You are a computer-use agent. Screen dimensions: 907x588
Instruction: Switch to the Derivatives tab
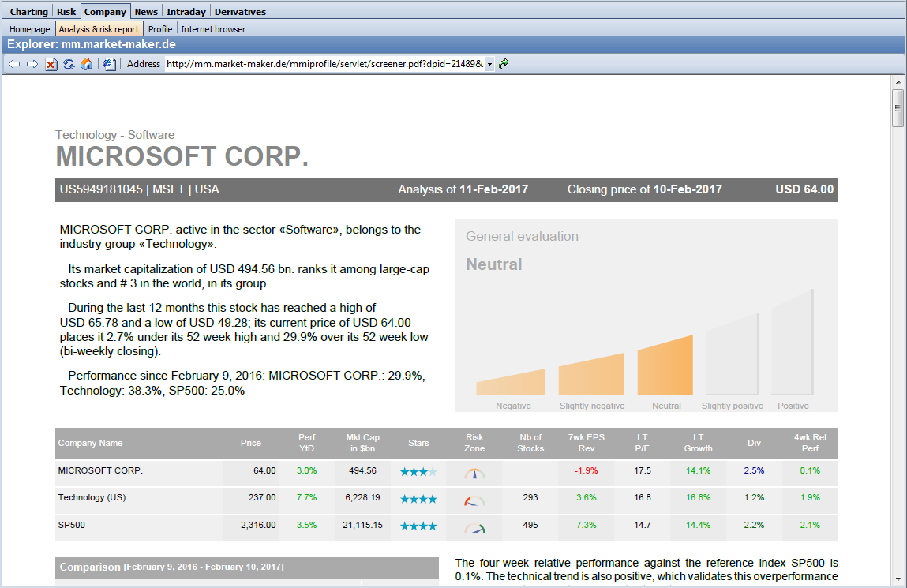(x=240, y=12)
